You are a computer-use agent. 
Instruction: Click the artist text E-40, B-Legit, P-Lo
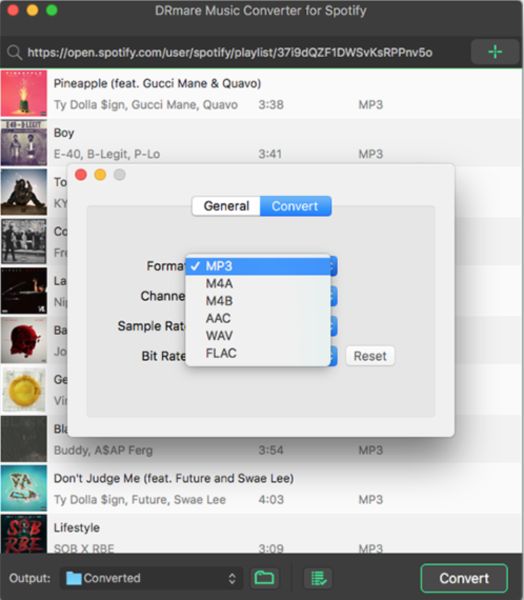coord(107,154)
